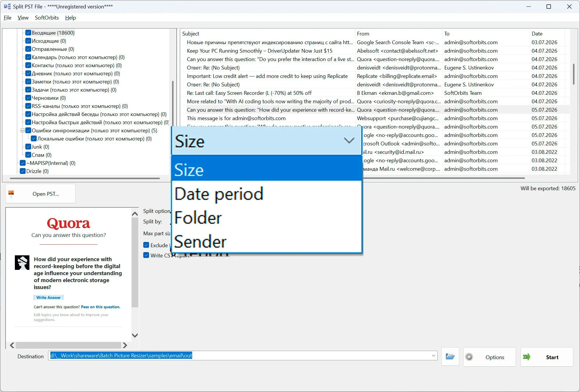Viewport: 580px width, 392px height.
Task: Close the Split PST File window
Action: click(x=569, y=6)
